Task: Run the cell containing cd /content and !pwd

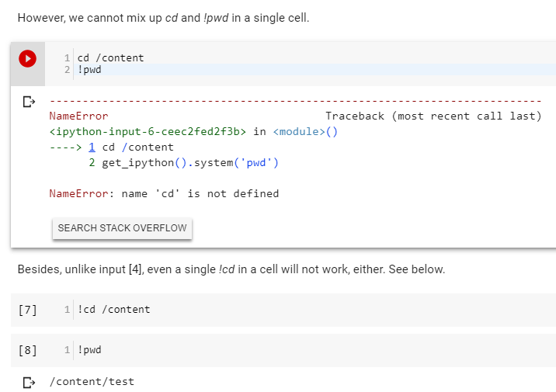Action: (28, 58)
